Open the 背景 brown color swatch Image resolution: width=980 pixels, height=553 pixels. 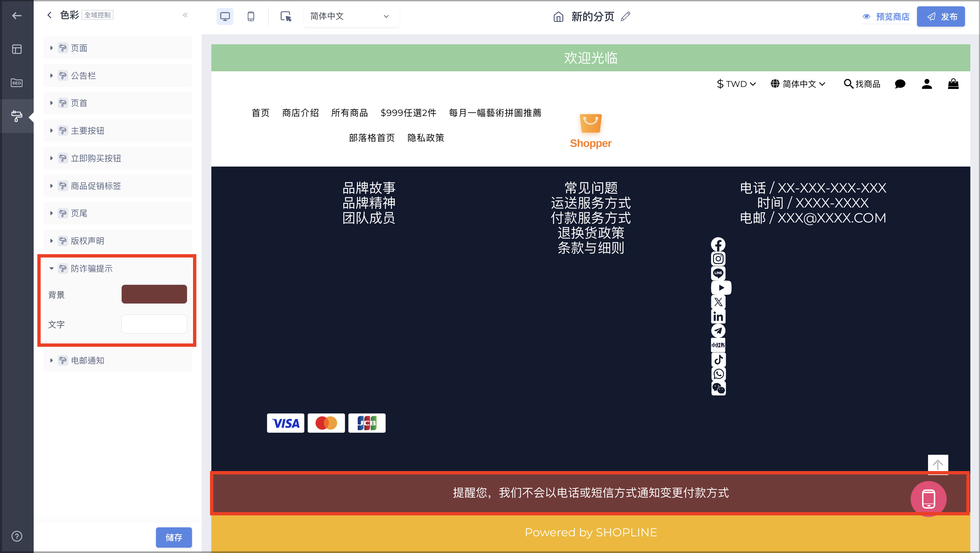tap(154, 294)
